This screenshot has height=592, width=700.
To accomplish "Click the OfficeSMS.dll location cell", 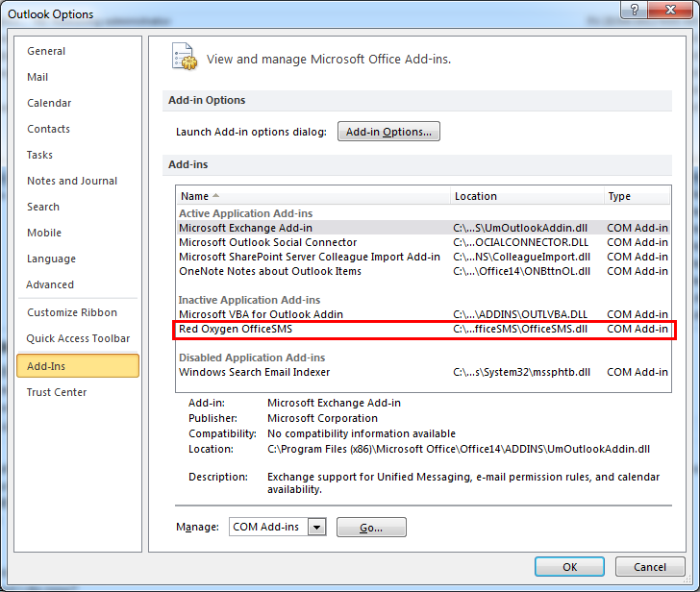I will coord(520,330).
